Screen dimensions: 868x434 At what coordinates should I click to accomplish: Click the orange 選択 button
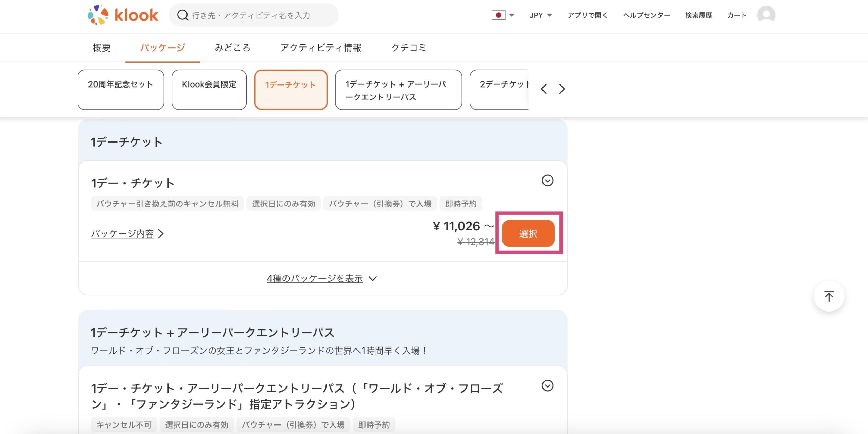coord(528,233)
